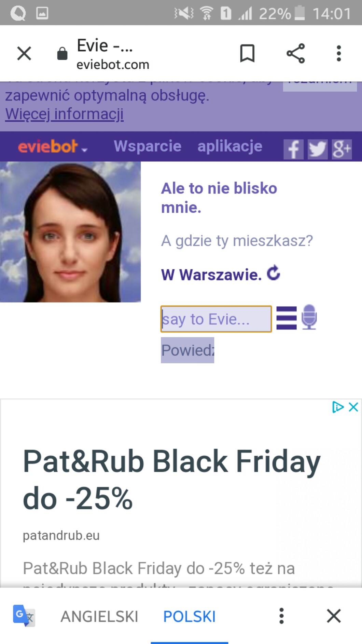
Task: Open the aplikacje menu item
Action: (230, 146)
